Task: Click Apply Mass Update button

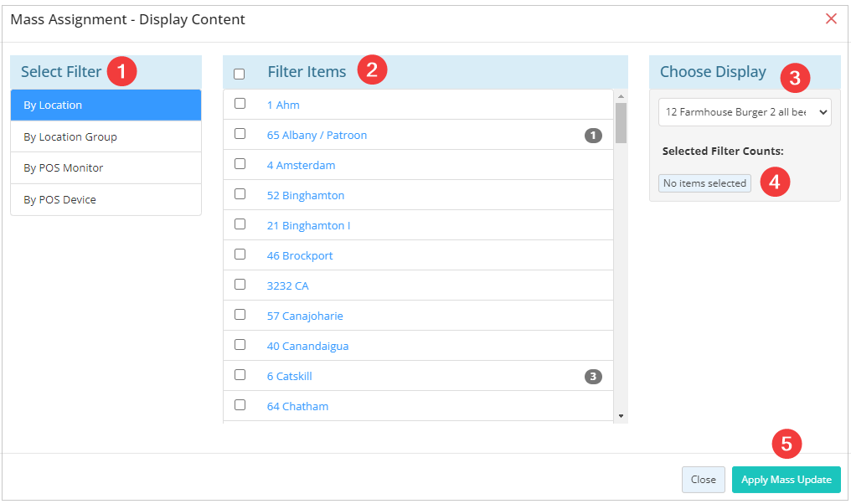Action: (786, 480)
